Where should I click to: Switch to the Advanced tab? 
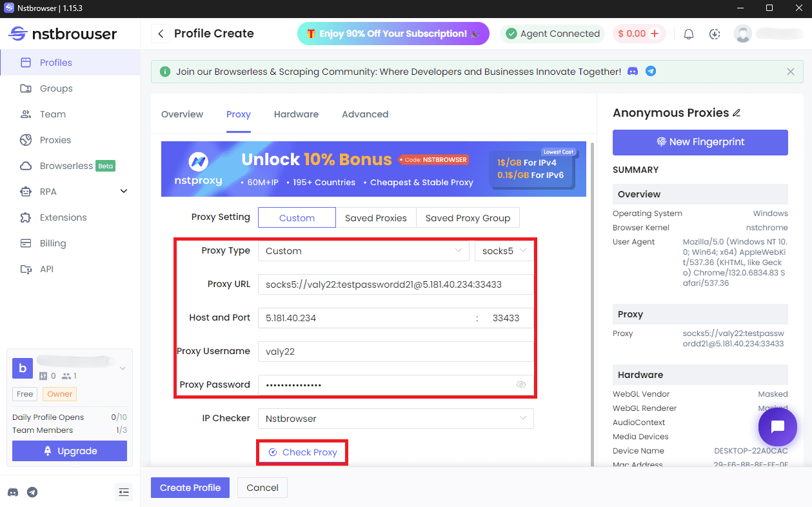pos(365,114)
